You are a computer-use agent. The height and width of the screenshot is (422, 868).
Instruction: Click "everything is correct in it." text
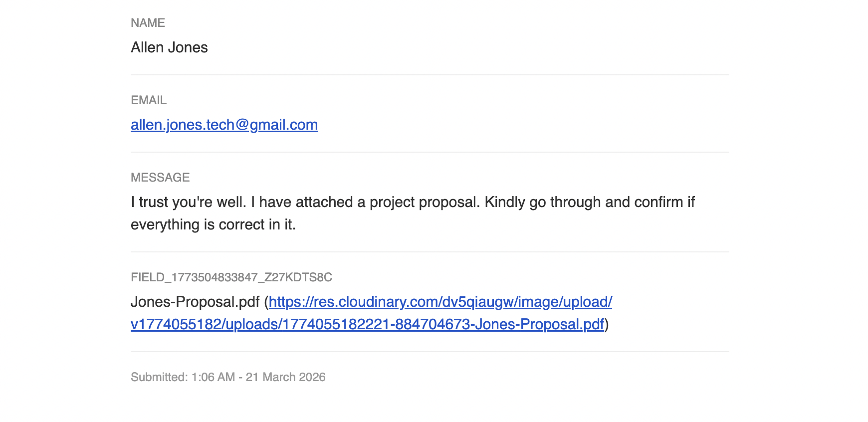213,224
